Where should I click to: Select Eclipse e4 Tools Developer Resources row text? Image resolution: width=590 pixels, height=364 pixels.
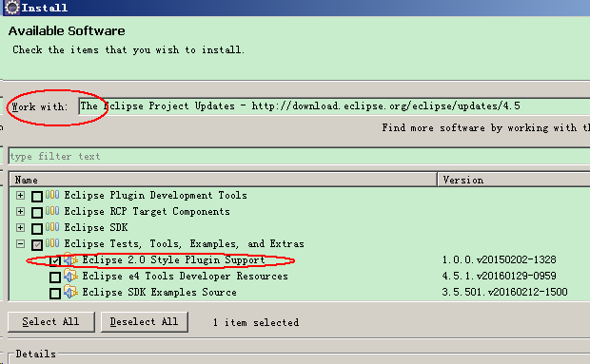(x=186, y=277)
